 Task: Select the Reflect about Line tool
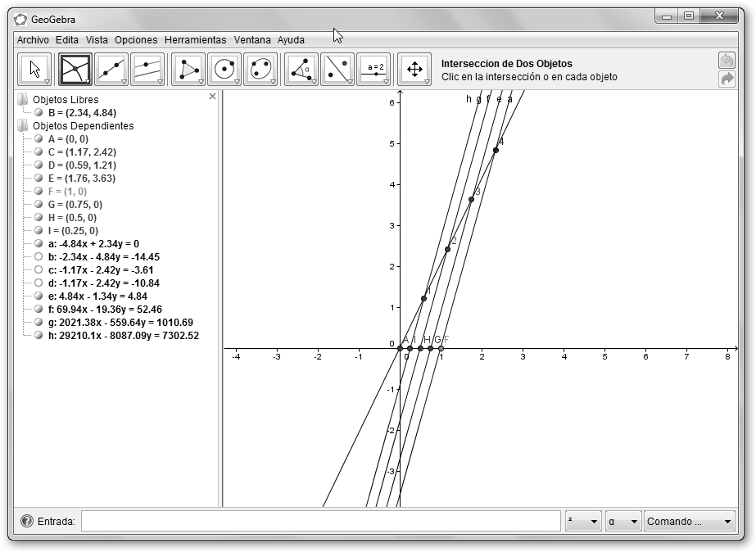coord(337,70)
